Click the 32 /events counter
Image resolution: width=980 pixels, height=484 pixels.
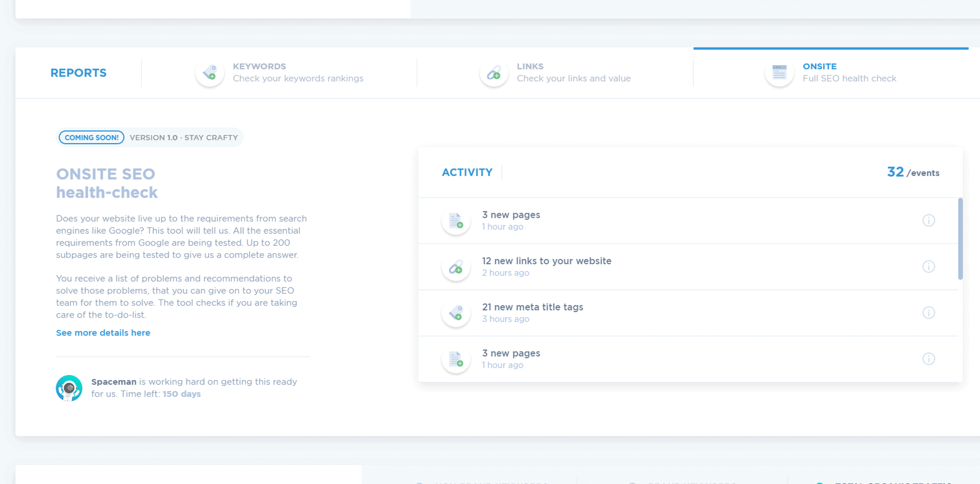click(x=913, y=172)
